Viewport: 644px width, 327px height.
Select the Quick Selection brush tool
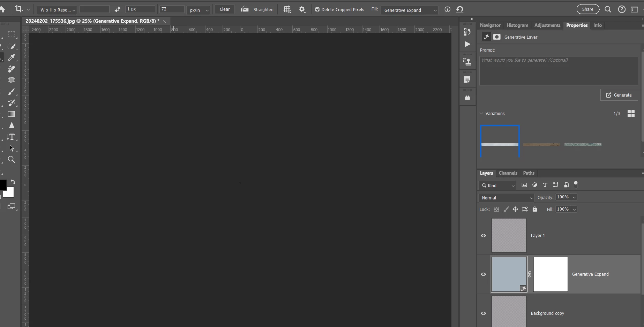[x=12, y=46]
